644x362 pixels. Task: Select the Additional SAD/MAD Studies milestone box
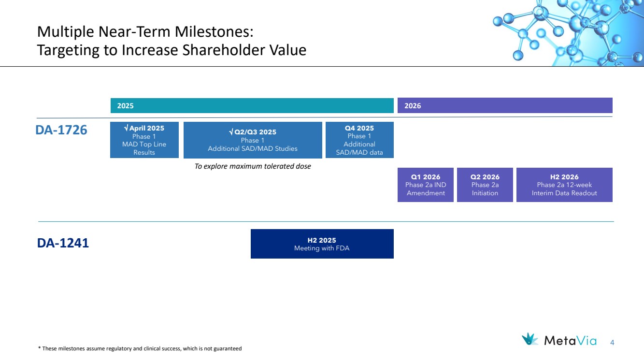pyautogui.click(x=253, y=140)
